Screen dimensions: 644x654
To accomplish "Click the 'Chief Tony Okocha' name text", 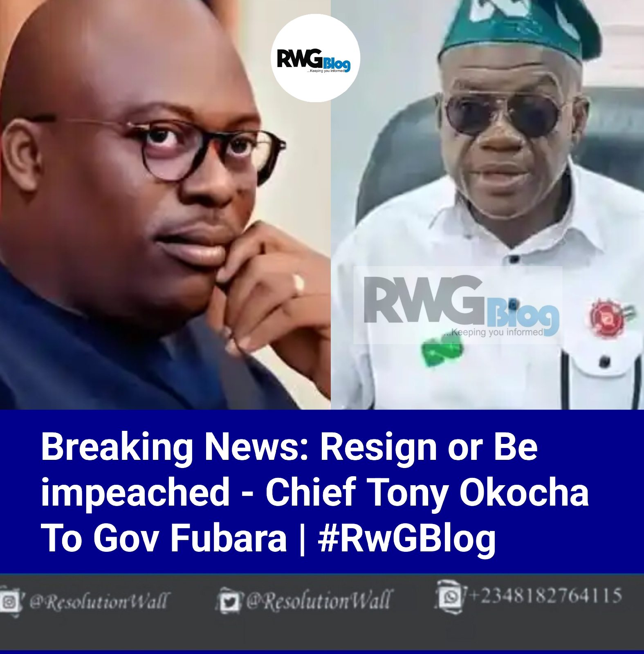I will [427, 492].
